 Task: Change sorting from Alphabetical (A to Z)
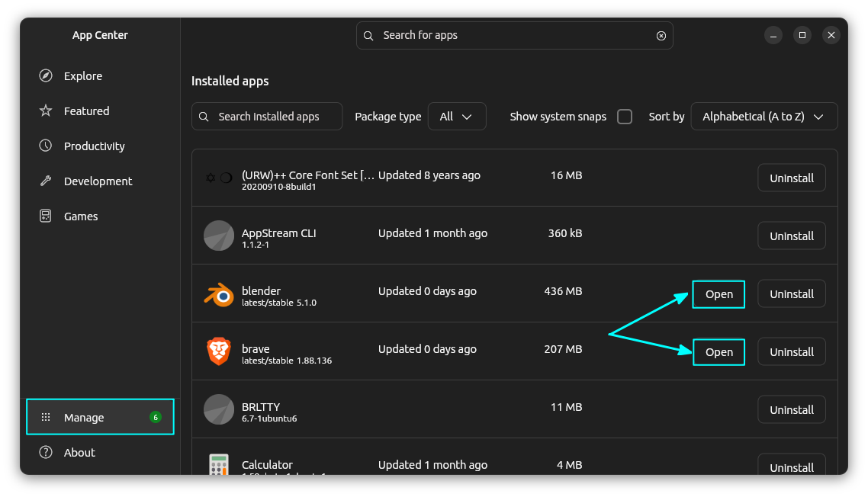pyautogui.click(x=764, y=116)
